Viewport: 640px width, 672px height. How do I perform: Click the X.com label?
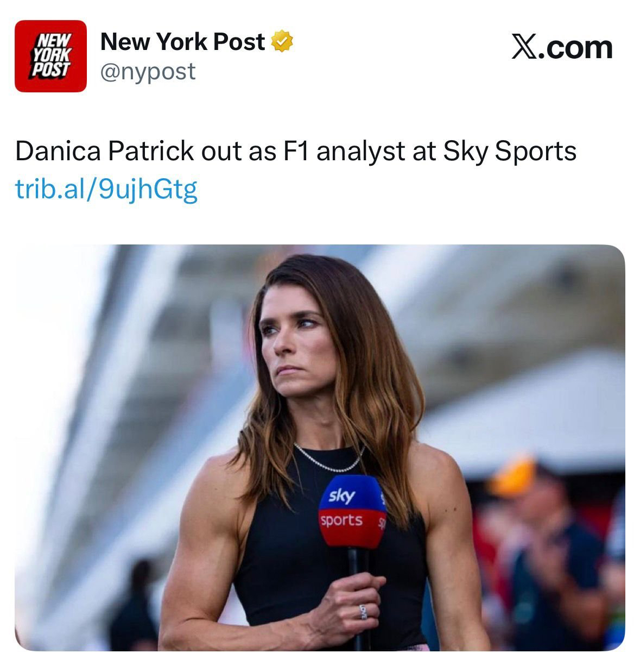click(x=562, y=47)
